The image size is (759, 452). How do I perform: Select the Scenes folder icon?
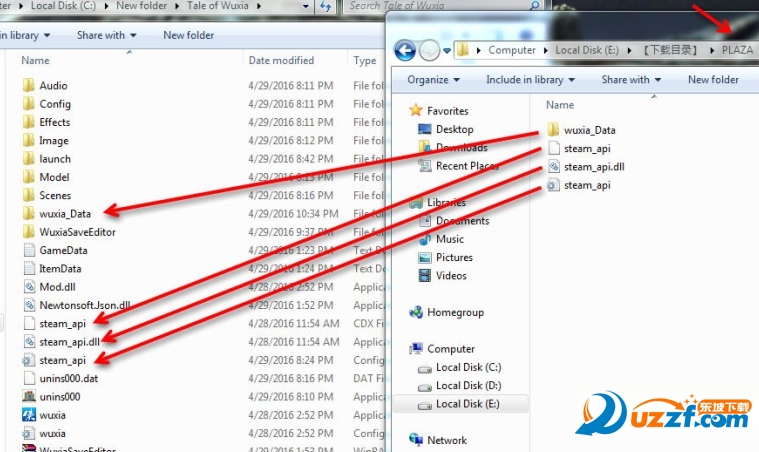tap(29, 196)
